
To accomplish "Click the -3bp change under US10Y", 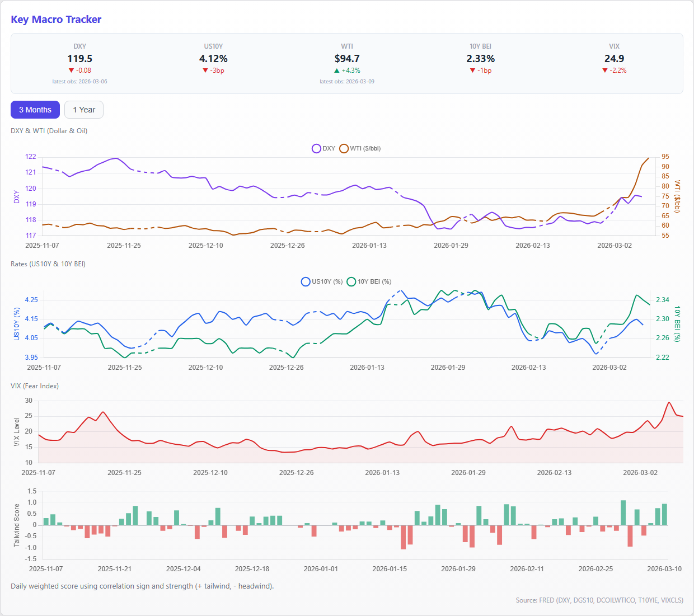I will point(217,70).
